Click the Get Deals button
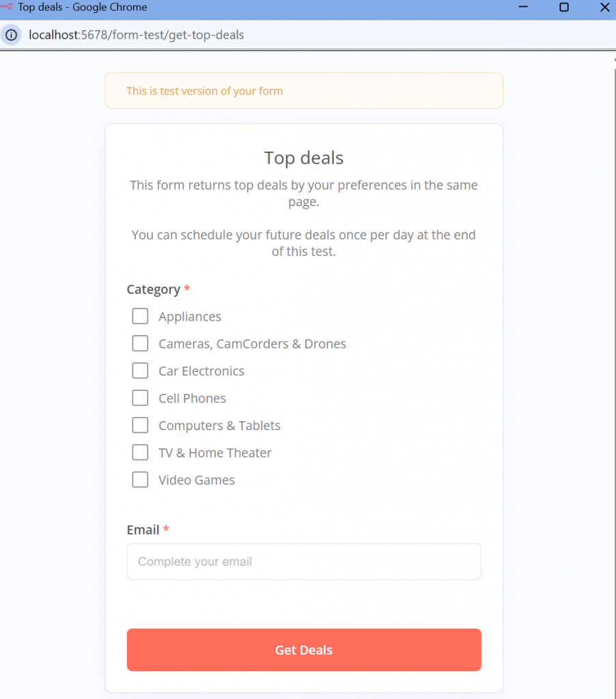Screen dimensions: 616x699 pos(304,650)
